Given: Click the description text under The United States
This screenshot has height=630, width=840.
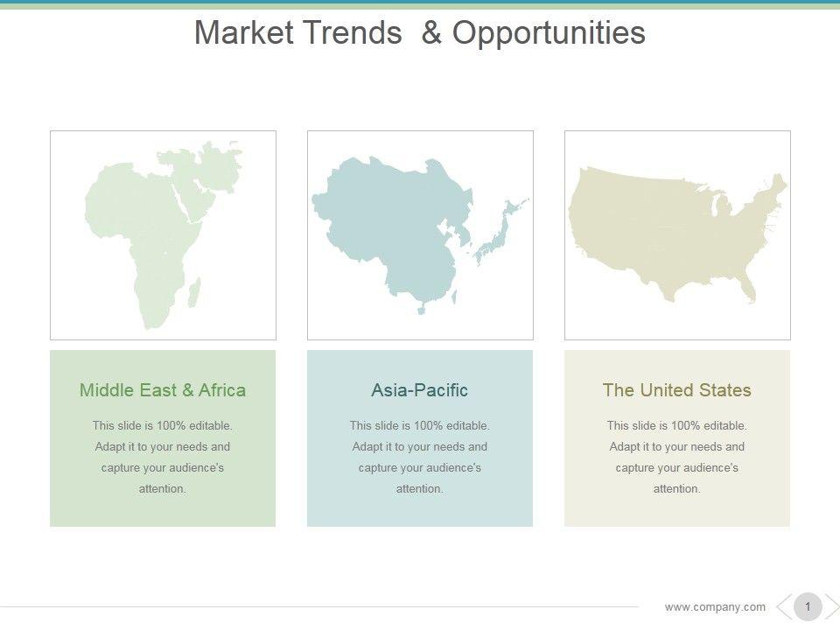Looking at the screenshot, I should [x=677, y=457].
